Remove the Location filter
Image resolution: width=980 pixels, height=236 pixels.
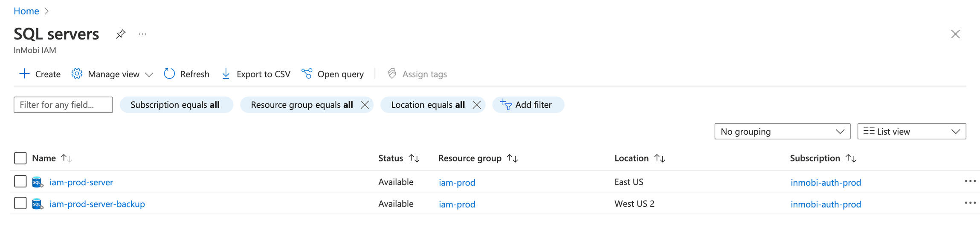[x=477, y=105]
